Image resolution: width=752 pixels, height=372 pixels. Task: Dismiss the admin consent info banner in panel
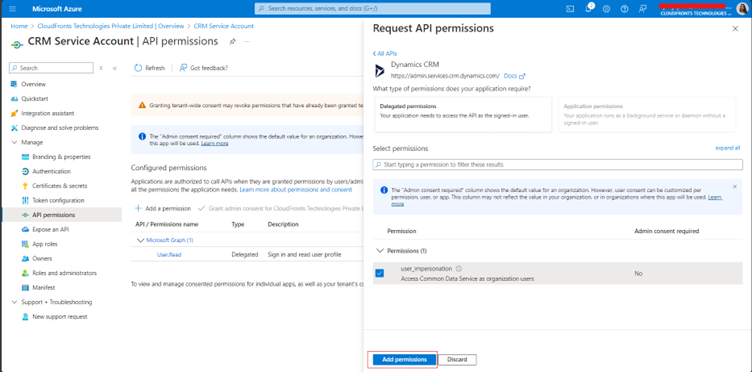click(x=735, y=186)
